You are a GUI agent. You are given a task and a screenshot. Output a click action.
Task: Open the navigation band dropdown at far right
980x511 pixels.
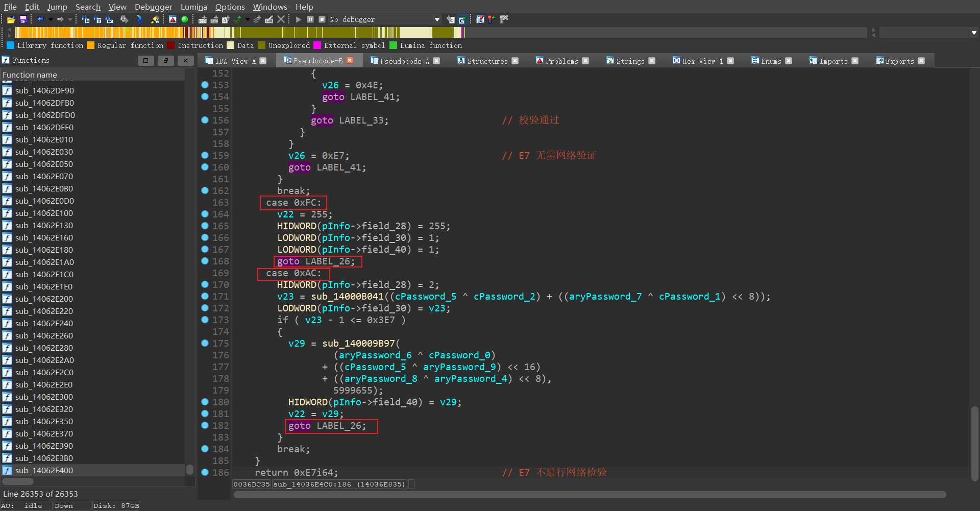tap(974, 33)
